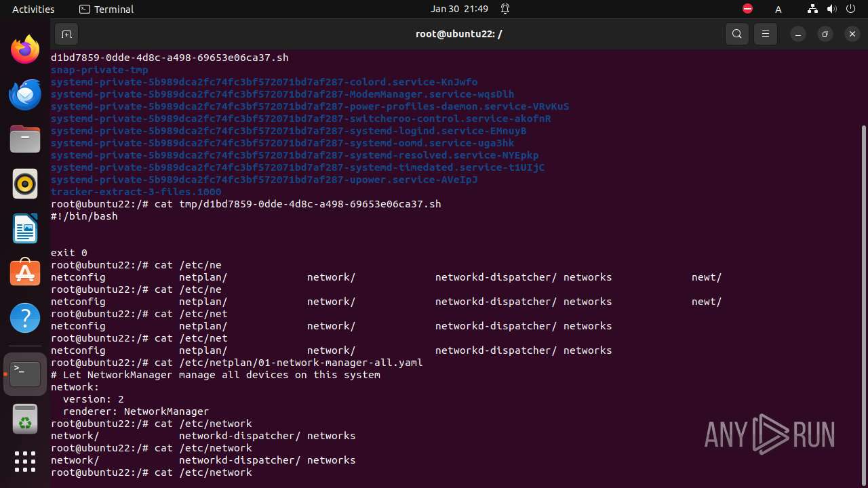Click the power-profiles-daemon.service line
The width and height of the screenshot is (868, 488).
click(x=310, y=106)
